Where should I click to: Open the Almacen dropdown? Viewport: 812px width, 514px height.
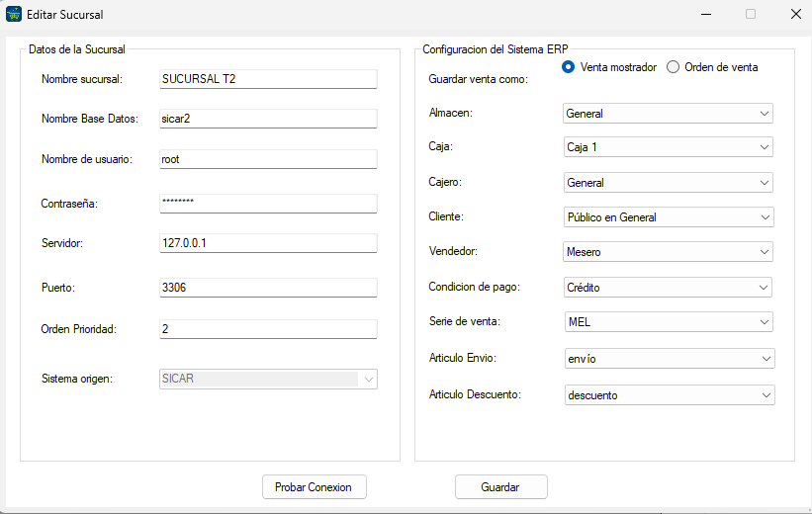[668, 114]
